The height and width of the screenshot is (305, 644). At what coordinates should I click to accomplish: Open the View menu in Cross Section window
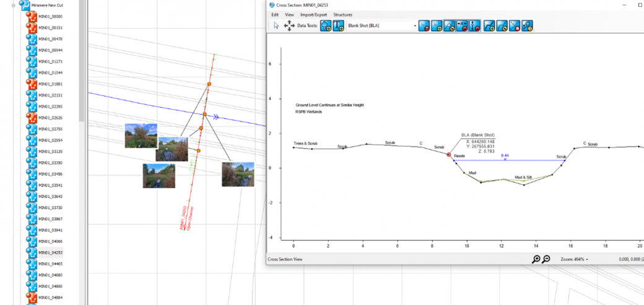click(x=289, y=14)
